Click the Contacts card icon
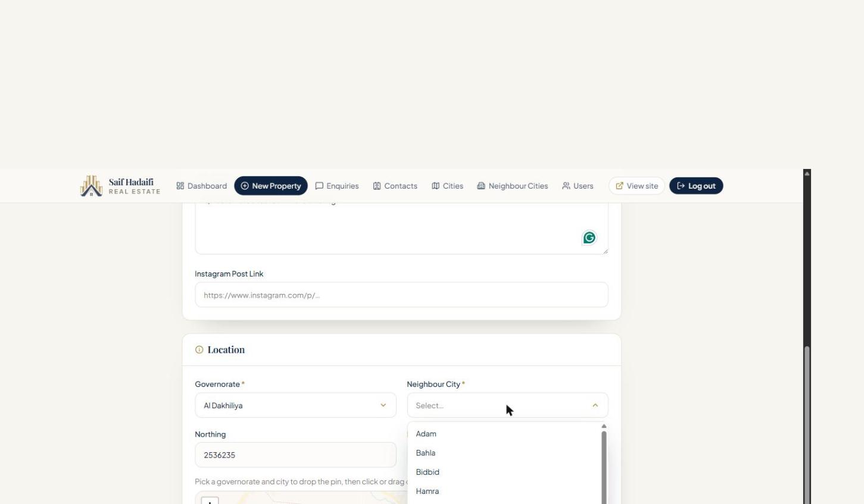864x504 pixels. pos(377,186)
